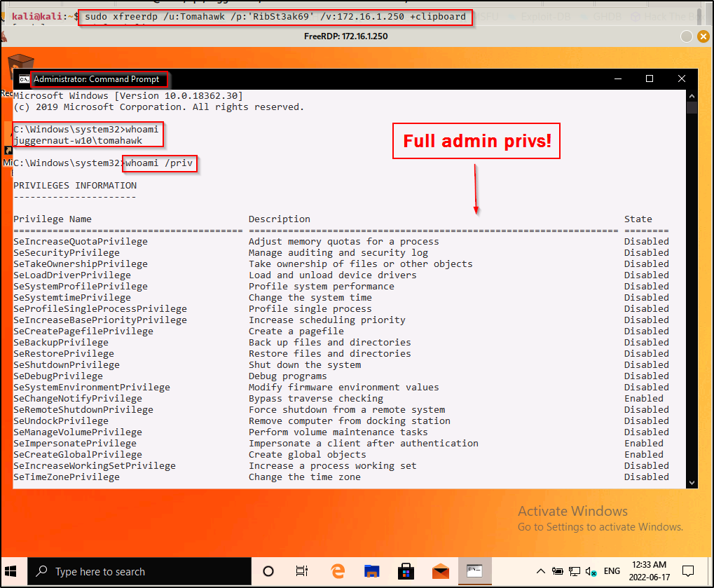Click the search magnifier icon on taskbar
This screenshot has width=714, height=588.
(x=41, y=571)
